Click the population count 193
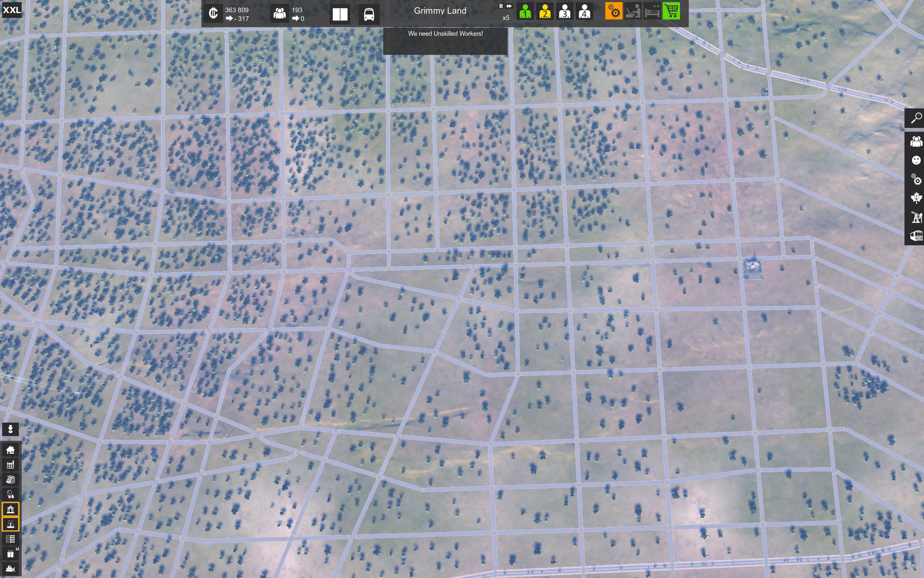Screen dimensions: 924x578 (297, 10)
